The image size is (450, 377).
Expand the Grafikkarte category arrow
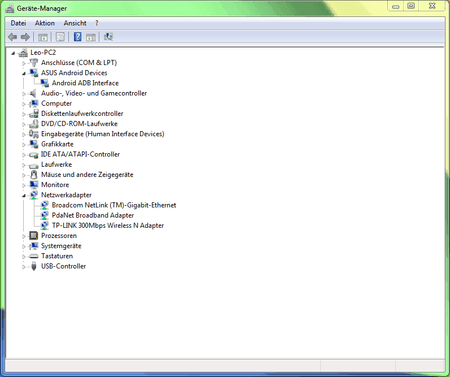click(x=24, y=145)
